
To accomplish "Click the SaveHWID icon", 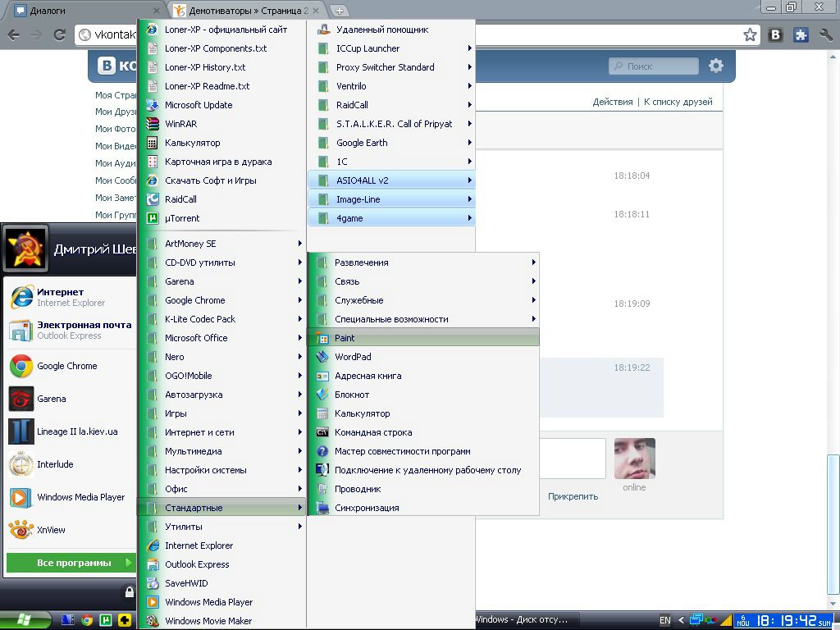I will click(153, 583).
